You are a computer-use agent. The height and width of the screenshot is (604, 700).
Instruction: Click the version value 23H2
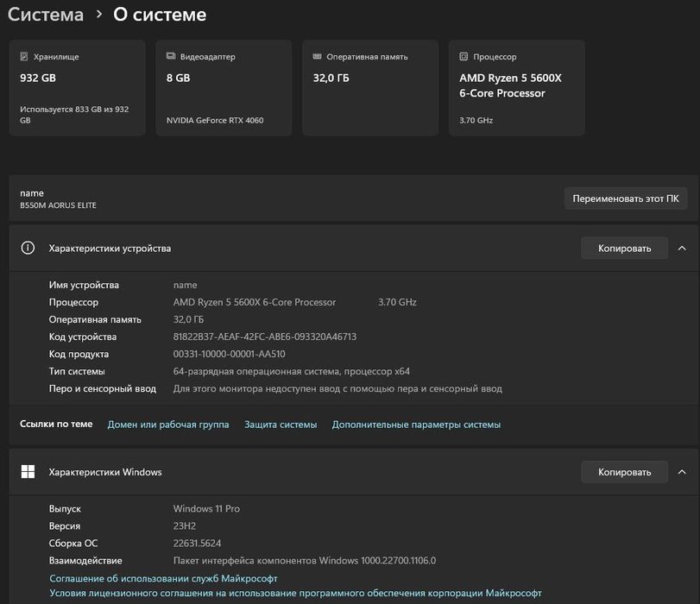click(185, 525)
